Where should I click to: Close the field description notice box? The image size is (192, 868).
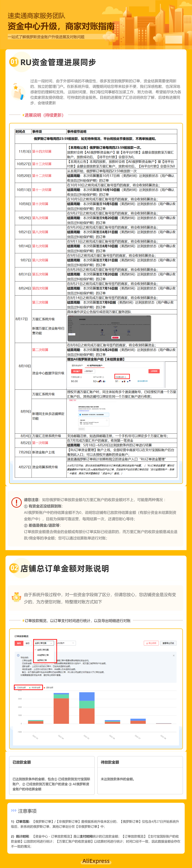[x=174, y=655]
